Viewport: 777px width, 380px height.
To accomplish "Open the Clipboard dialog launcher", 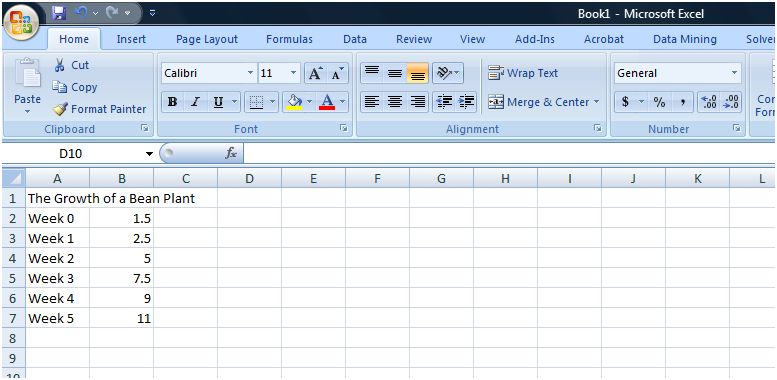I will (145, 129).
